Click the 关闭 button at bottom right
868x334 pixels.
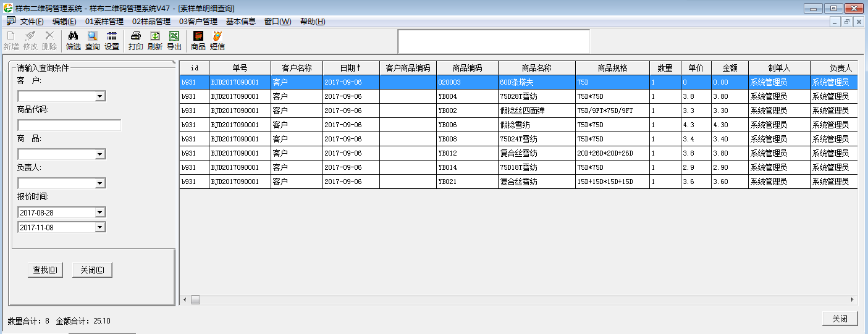pos(840,319)
